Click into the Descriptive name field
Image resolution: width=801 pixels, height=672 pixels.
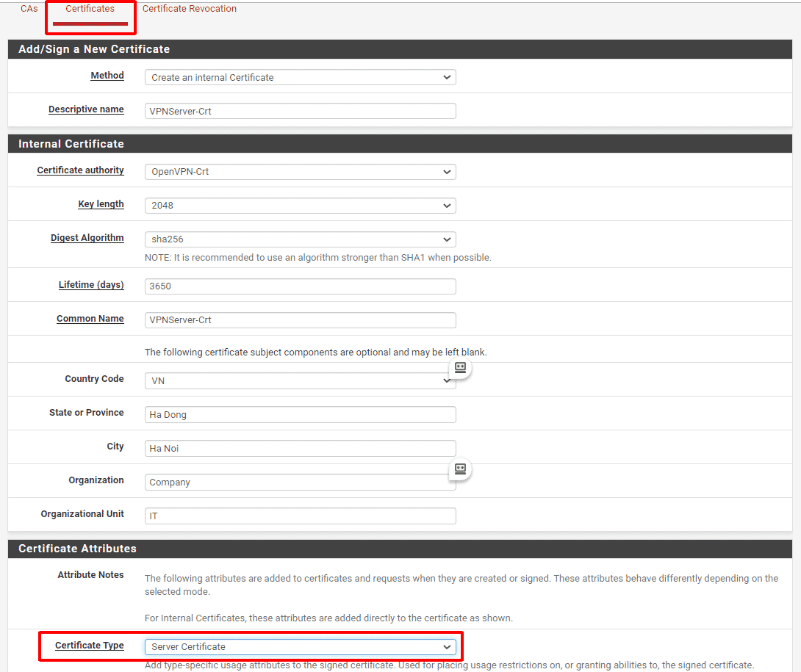click(x=300, y=111)
